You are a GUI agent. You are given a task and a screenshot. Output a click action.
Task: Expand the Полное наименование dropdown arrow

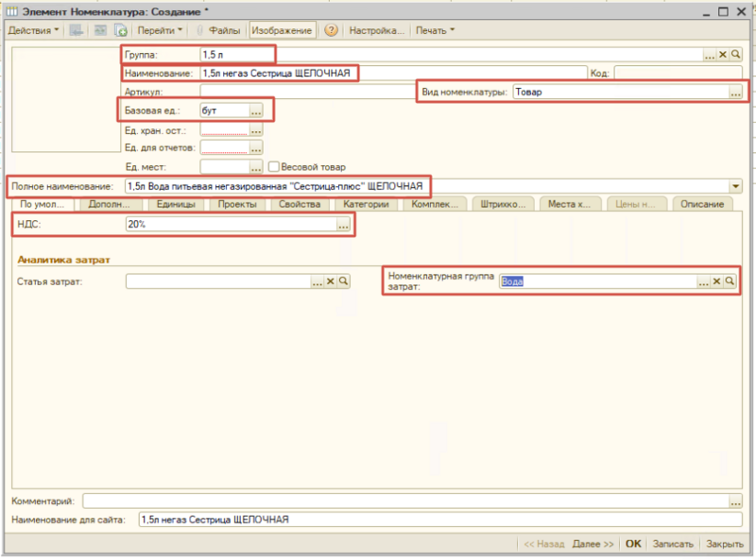click(736, 186)
